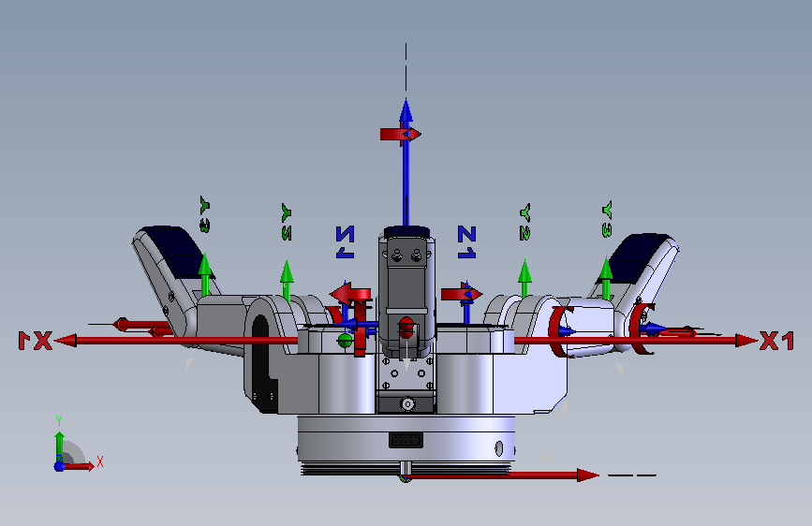Select the blue cone at the right fingertip joint
This screenshot has height=526, width=812.
point(654,329)
